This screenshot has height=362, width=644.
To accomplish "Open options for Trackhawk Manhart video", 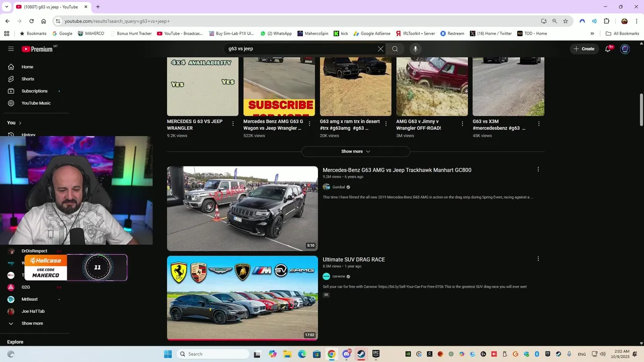I will tap(538, 169).
